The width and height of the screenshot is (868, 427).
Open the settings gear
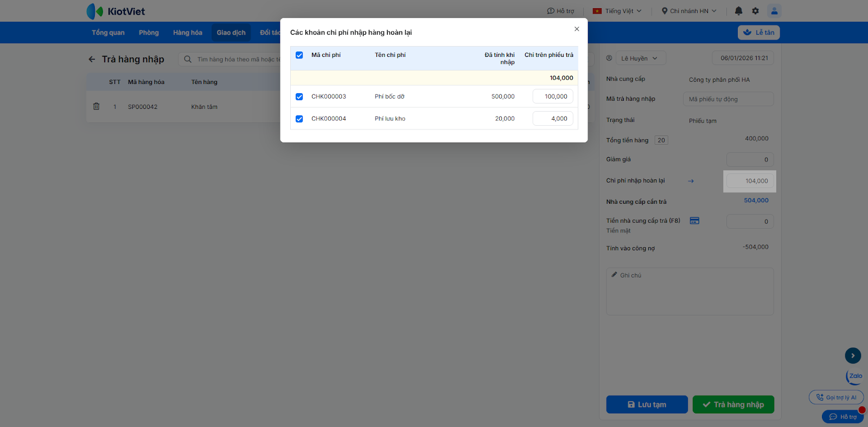click(755, 11)
